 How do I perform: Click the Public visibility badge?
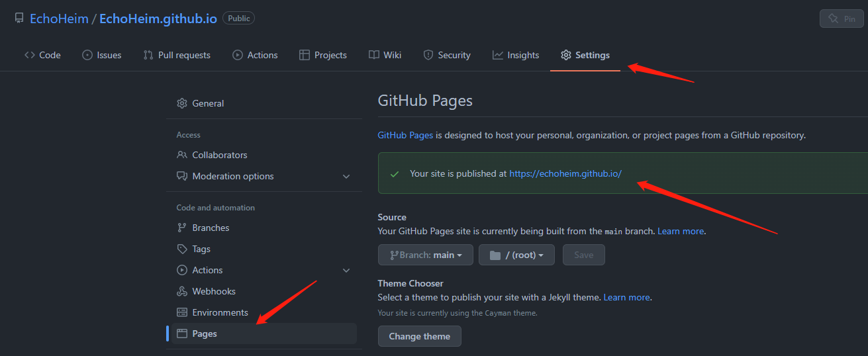[239, 19]
